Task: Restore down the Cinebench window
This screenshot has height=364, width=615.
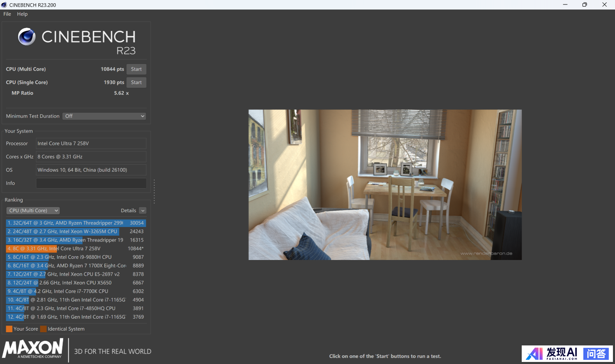Action: point(584,5)
